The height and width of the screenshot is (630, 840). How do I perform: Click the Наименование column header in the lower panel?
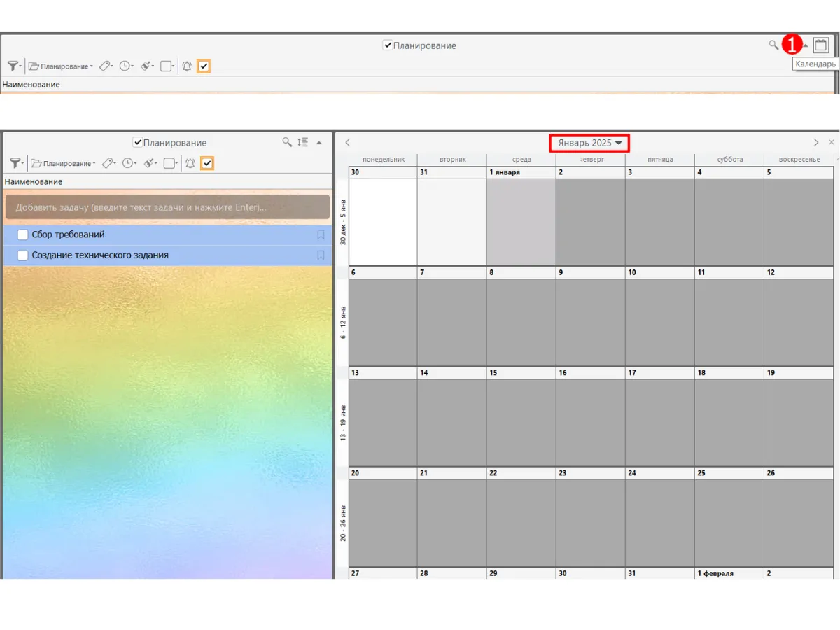click(34, 181)
